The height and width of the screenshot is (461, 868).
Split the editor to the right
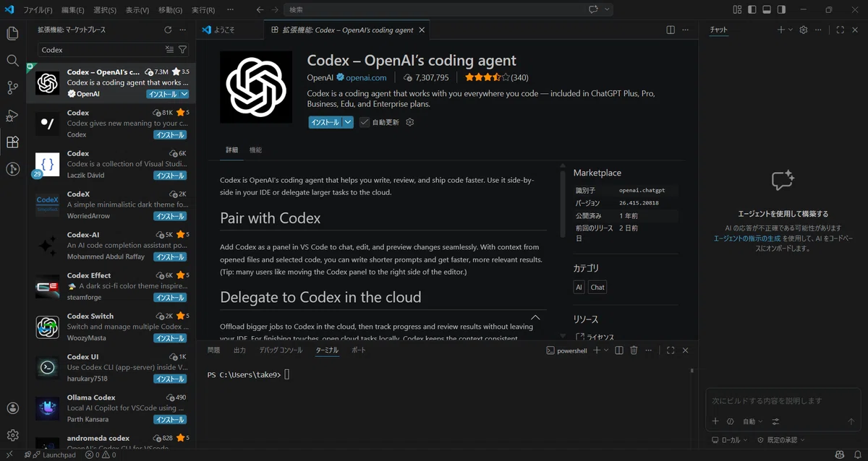671,30
